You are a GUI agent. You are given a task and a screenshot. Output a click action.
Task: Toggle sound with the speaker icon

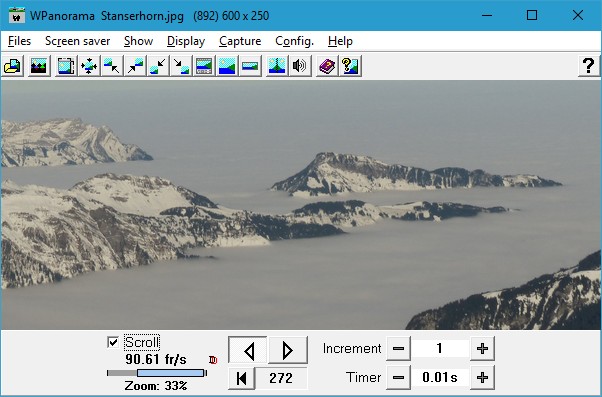(300, 66)
